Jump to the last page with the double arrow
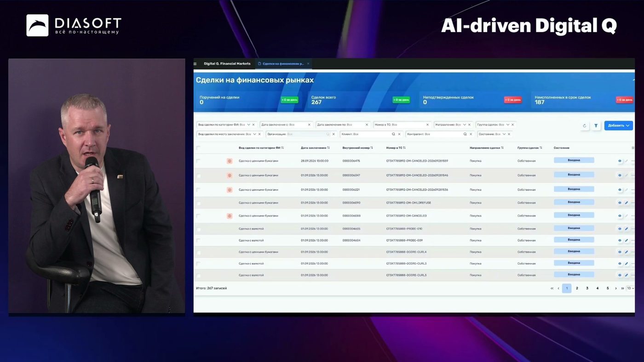This screenshot has height=362, width=644. point(622,288)
